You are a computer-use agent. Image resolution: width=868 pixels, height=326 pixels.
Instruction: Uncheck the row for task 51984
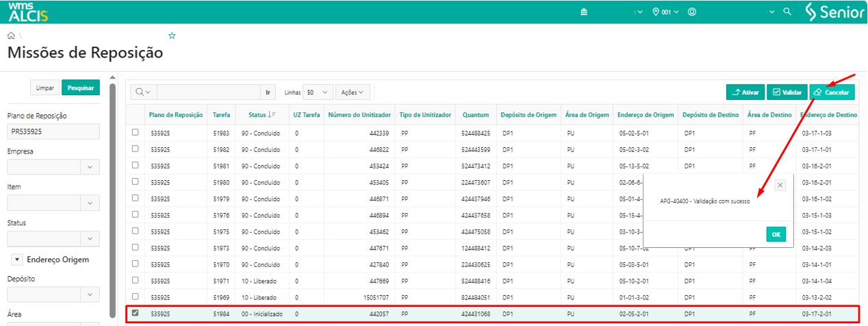[x=136, y=313]
